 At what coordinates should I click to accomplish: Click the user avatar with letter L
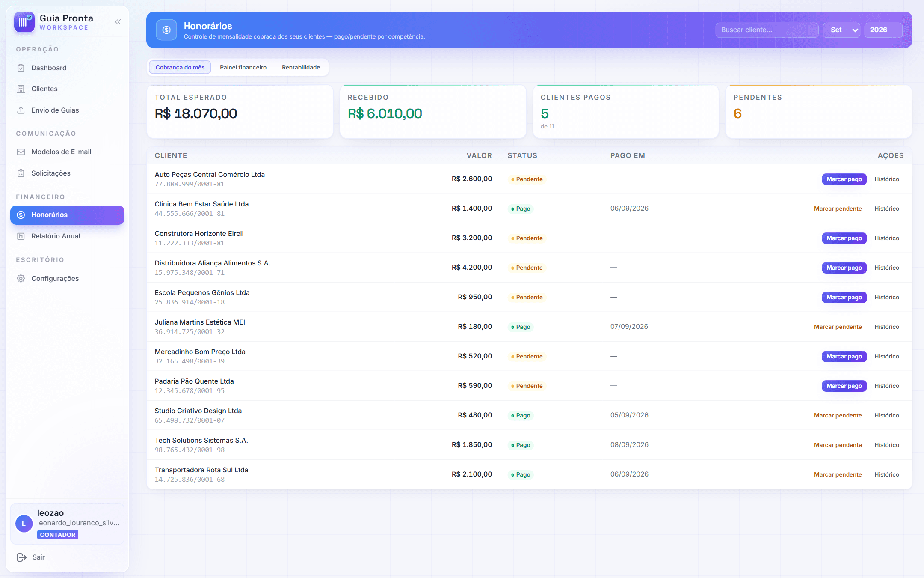tap(24, 524)
